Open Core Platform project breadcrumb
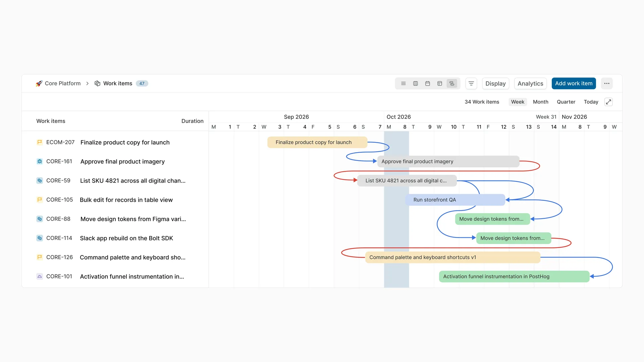This screenshot has height=362, width=644. [x=63, y=83]
